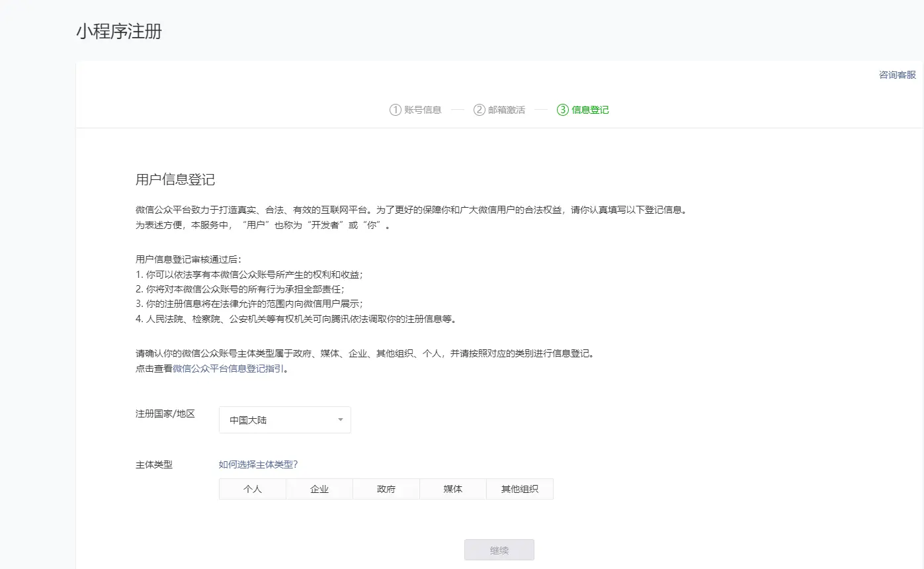Click the 信息登记 step label
This screenshot has height=569, width=924.
point(590,110)
